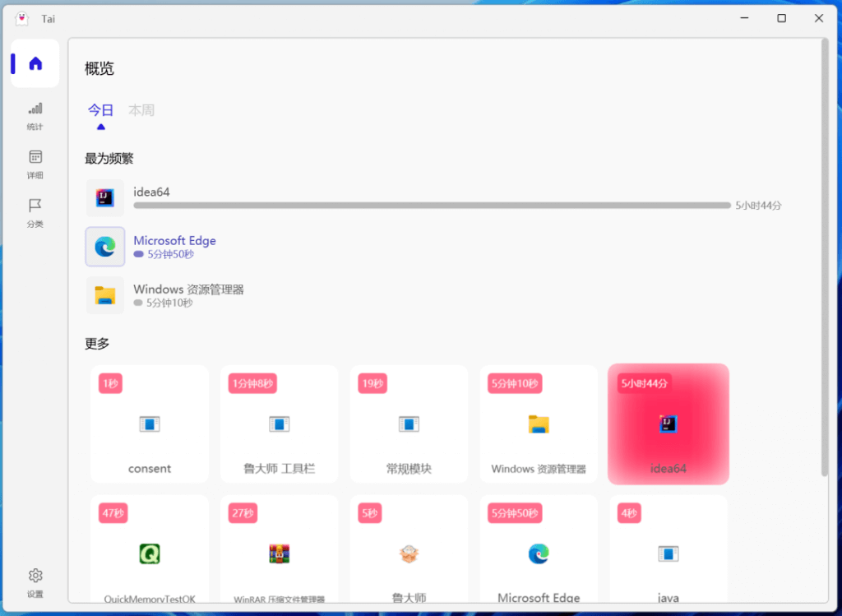Select idea64 label in highlighted card

click(669, 469)
